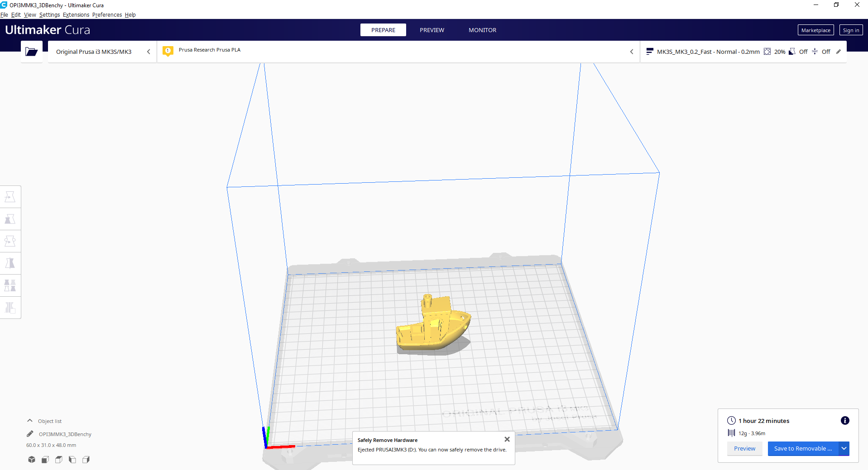Open the Preferences menu
The image size is (868, 470).
[x=107, y=15]
